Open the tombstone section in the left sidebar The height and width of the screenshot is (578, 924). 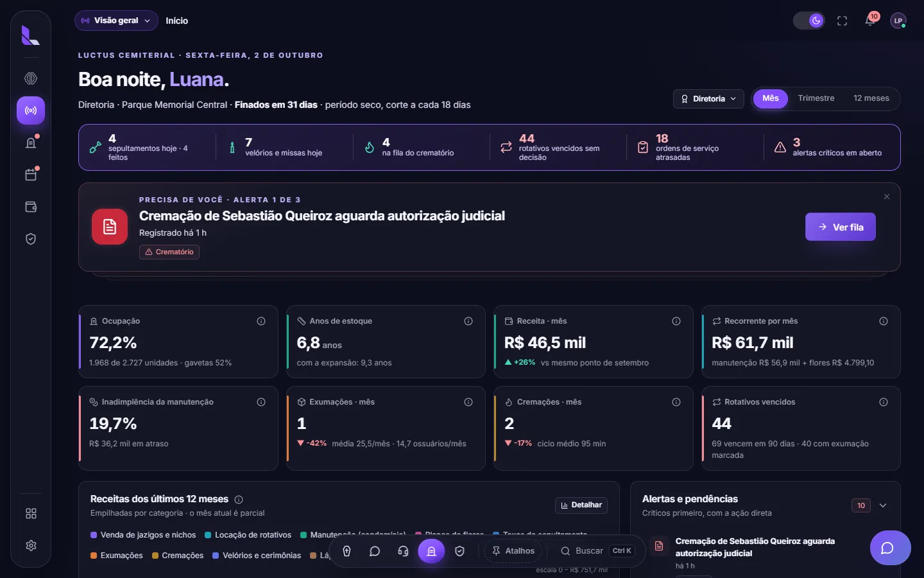click(x=31, y=143)
